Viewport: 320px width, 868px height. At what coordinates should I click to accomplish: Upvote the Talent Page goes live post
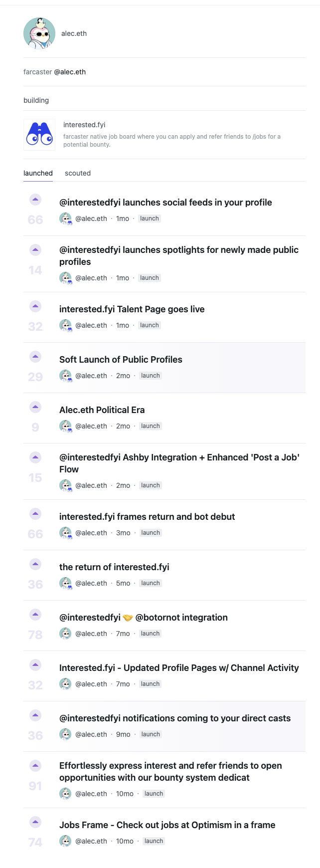click(x=35, y=306)
